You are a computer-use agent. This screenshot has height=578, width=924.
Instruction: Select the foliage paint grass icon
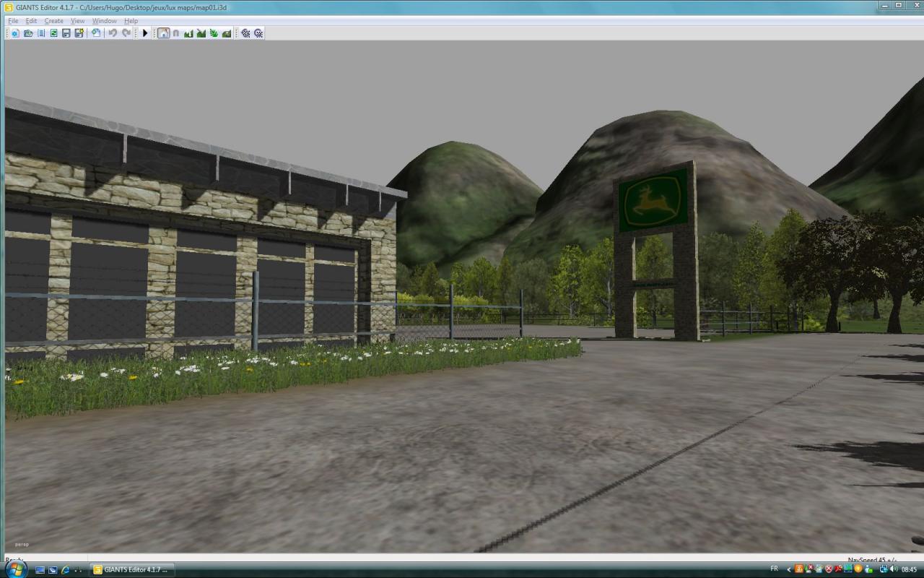(214, 33)
